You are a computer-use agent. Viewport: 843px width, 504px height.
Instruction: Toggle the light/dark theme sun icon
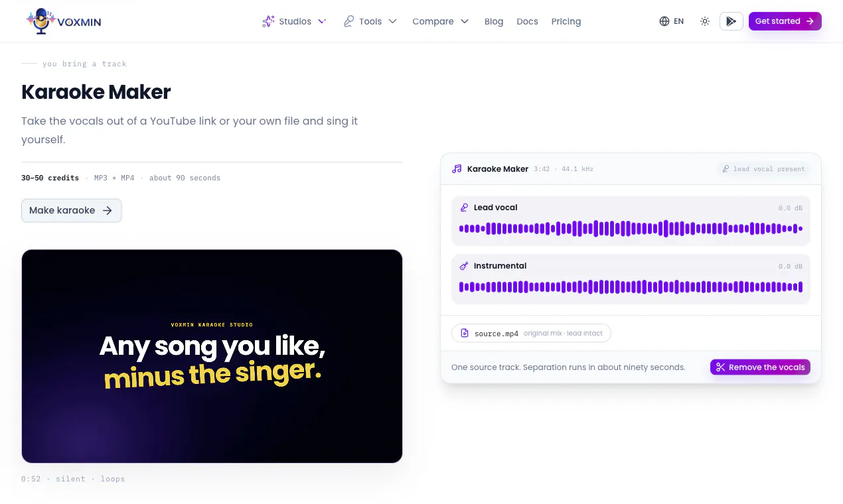(x=705, y=21)
